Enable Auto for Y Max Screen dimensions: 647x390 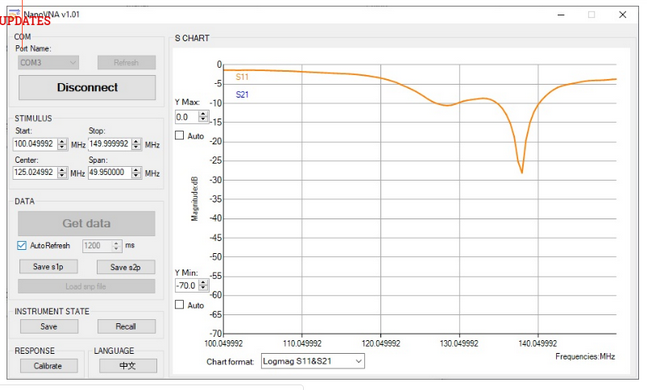pos(179,135)
